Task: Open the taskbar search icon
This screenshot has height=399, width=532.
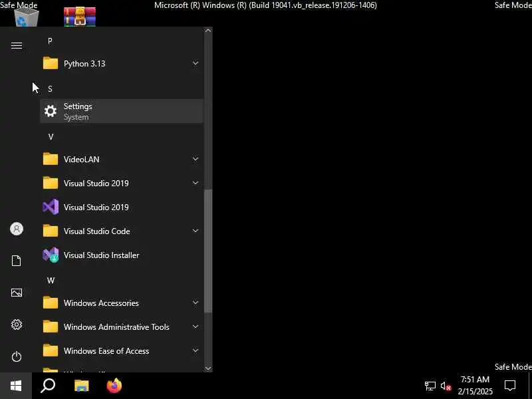Action: click(48, 386)
